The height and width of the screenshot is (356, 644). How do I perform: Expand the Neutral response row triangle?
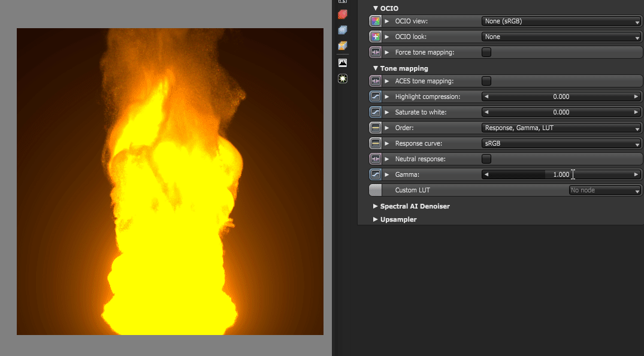(x=387, y=159)
